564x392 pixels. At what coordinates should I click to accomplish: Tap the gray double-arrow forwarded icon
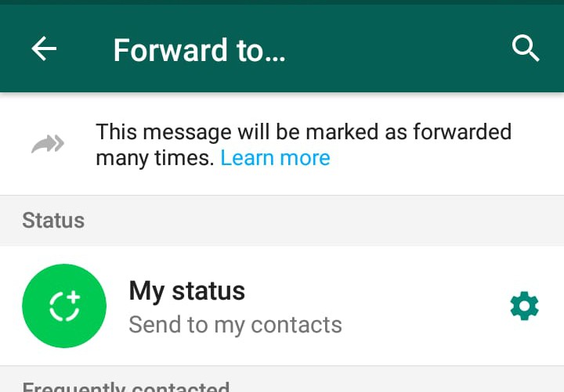[48, 144]
